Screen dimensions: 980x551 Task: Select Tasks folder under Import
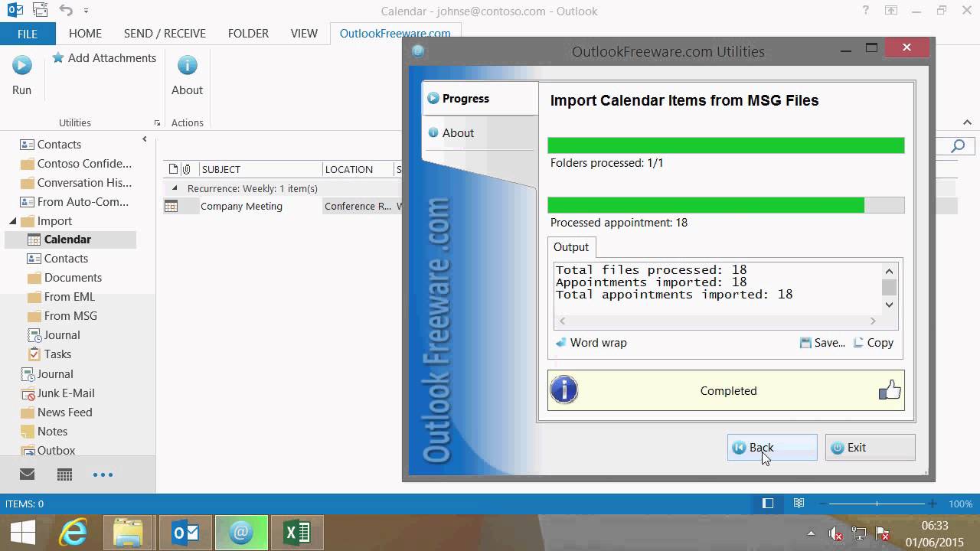tap(57, 354)
